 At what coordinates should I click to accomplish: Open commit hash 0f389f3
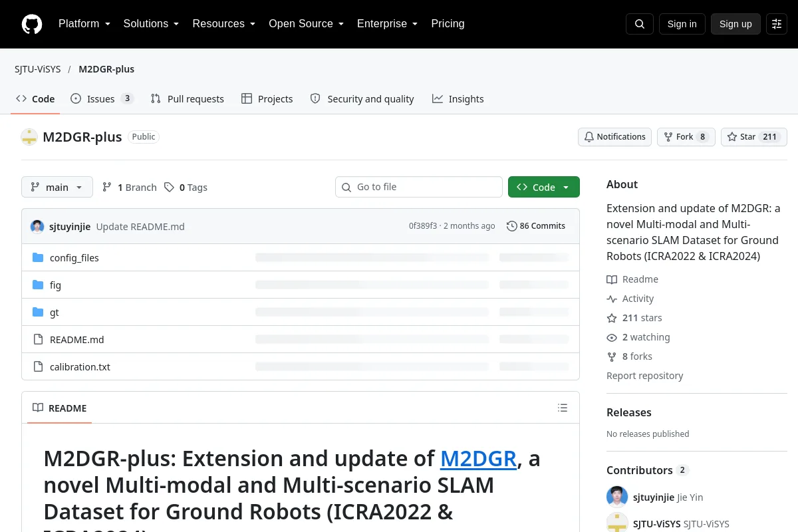(423, 226)
